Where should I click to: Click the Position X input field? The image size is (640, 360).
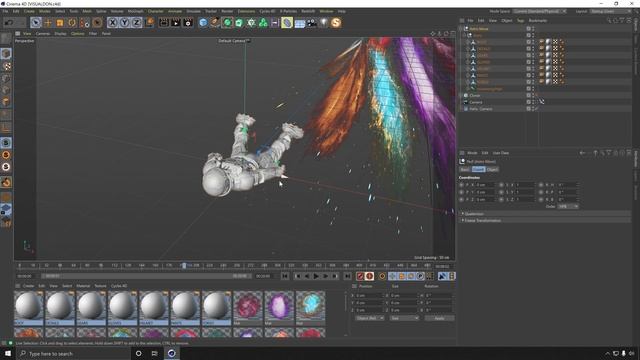pos(369,295)
